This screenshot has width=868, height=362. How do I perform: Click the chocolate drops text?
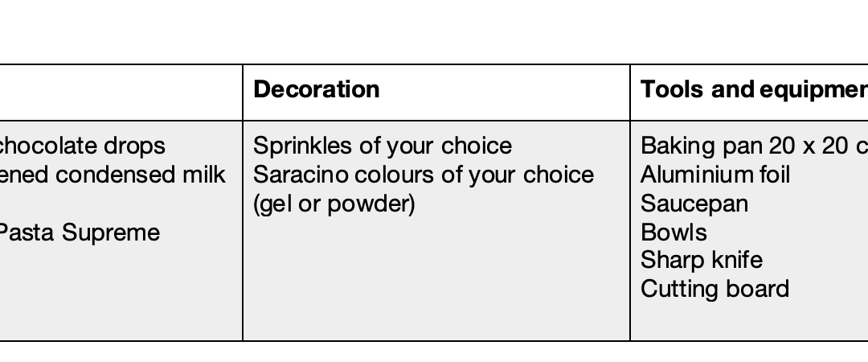pyautogui.click(x=81, y=146)
